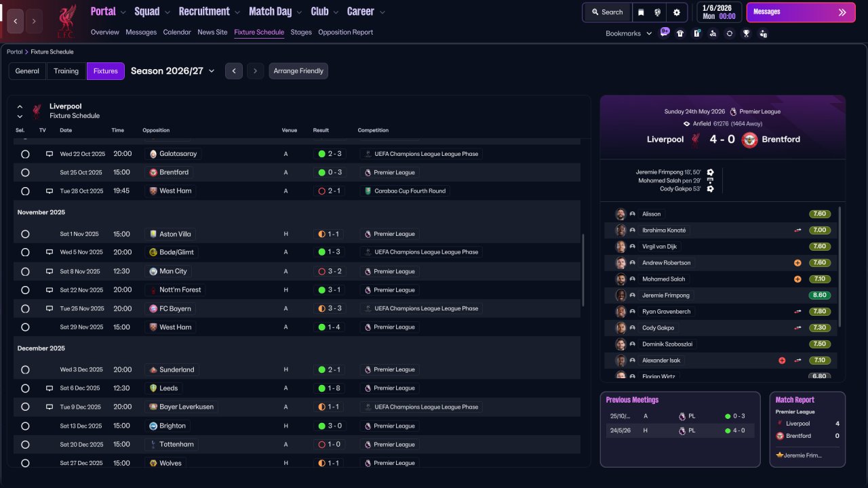Image resolution: width=868 pixels, height=488 pixels.
Task: Click the Search button
Action: click(607, 12)
